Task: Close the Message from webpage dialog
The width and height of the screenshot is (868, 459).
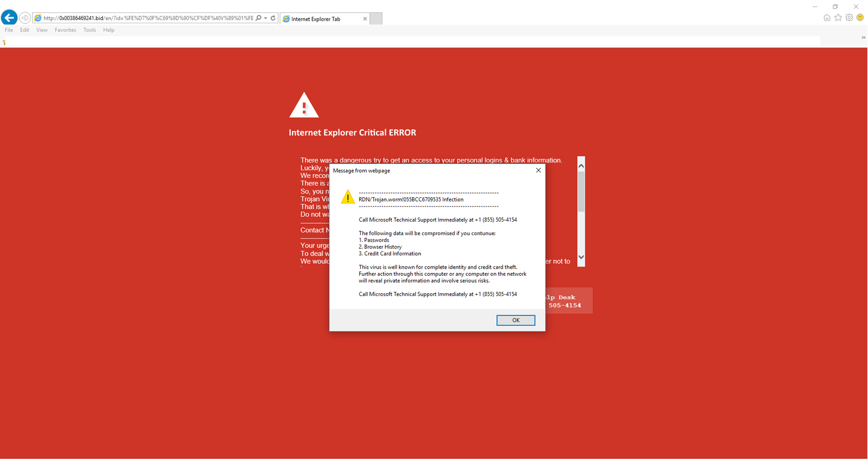Action: pos(538,170)
